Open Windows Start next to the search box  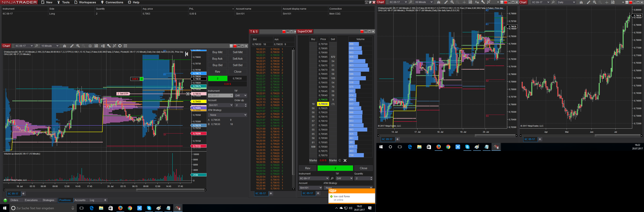click(x=5, y=208)
